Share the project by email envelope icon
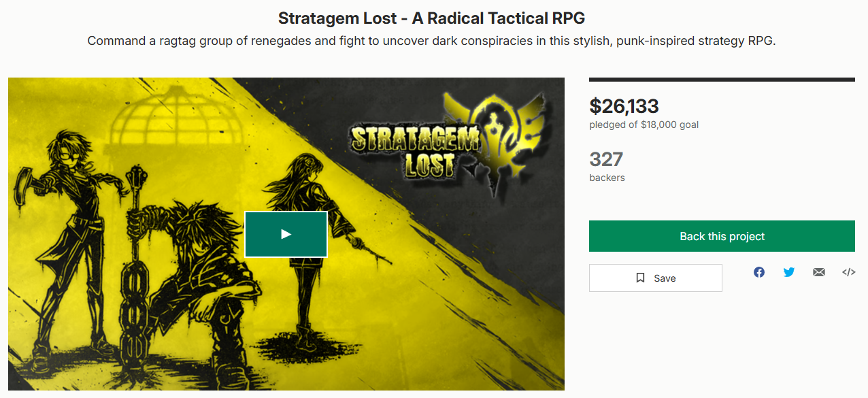Screen dimensions: 868x398 [819, 272]
